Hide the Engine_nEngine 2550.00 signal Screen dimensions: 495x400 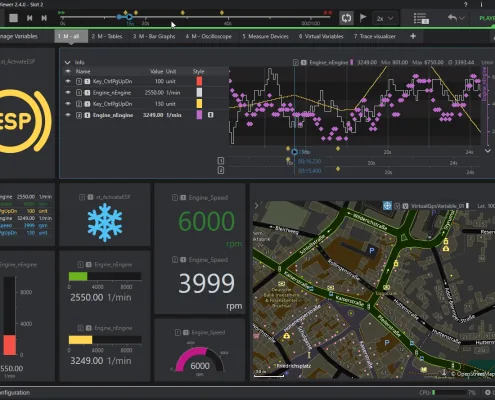point(68,92)
